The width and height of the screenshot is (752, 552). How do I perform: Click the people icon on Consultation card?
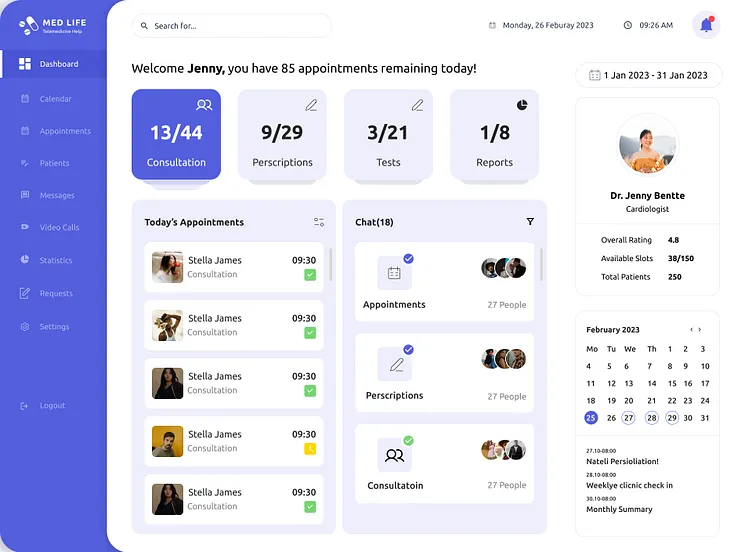204,105
